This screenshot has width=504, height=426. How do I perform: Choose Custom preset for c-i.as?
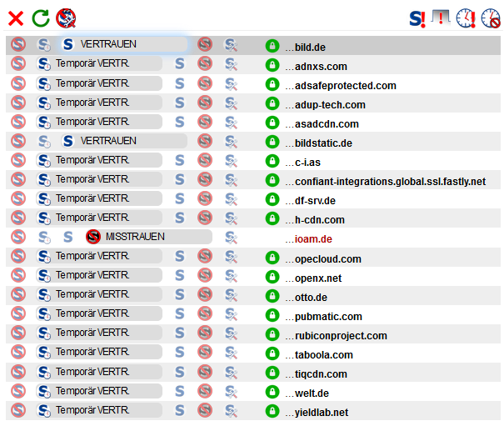[231, 161]
